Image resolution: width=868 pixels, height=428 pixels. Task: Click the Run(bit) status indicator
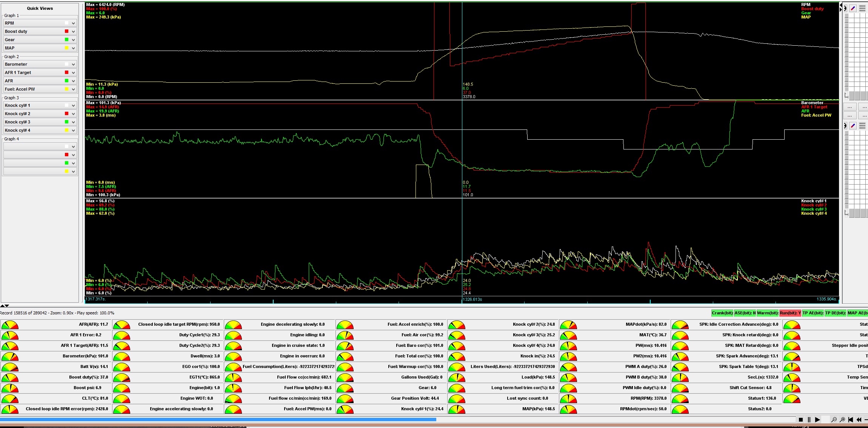790,313
